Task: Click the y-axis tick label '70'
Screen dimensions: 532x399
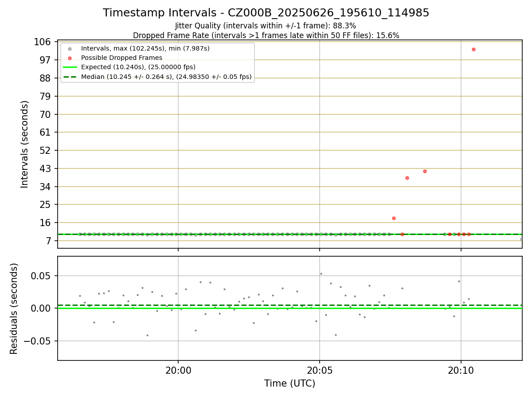Action: tap(47, 114)
